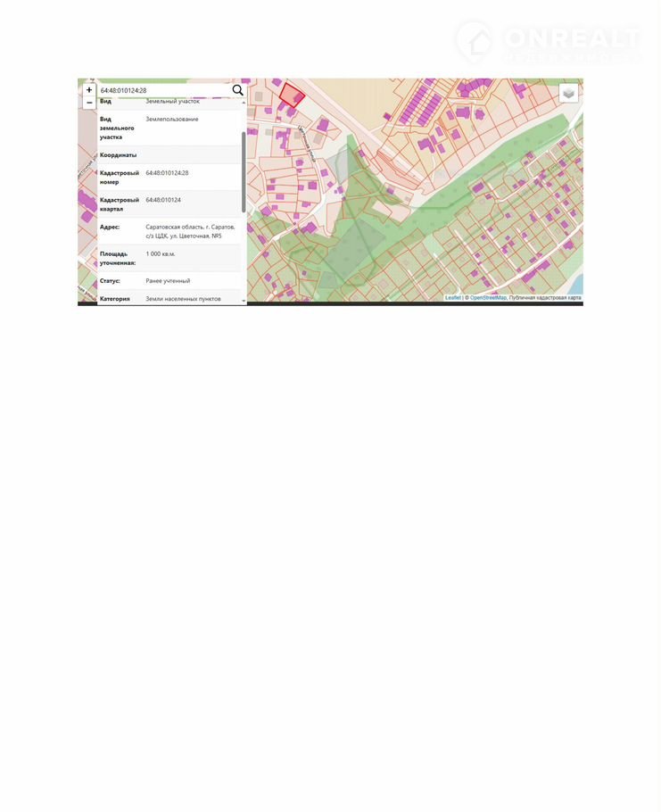Click the ONREALT logo watermark
The height and width of the screenshot is (812, 661).
(547, 42)
